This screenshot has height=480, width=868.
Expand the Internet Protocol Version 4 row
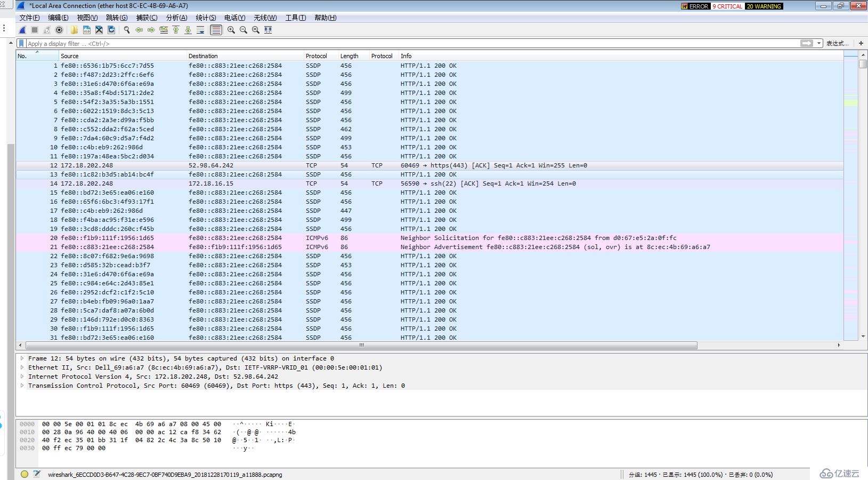pos(22,377)
